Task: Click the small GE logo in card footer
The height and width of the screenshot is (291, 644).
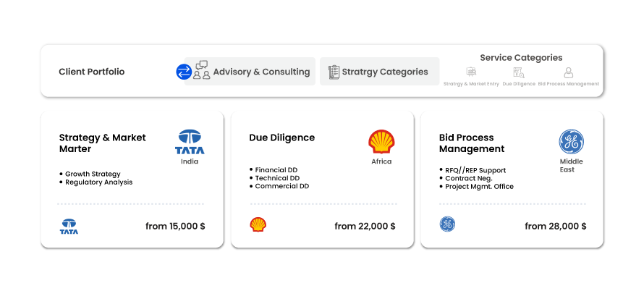Action: pyautogui.click(x=447, y=224)
